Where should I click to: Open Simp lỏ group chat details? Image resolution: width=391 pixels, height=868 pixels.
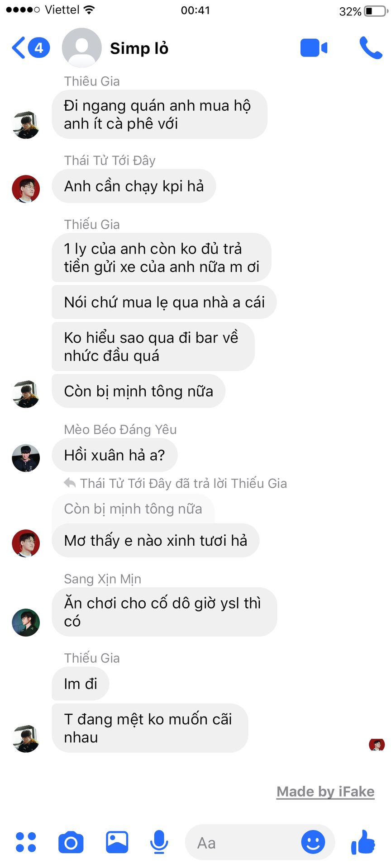139,48
